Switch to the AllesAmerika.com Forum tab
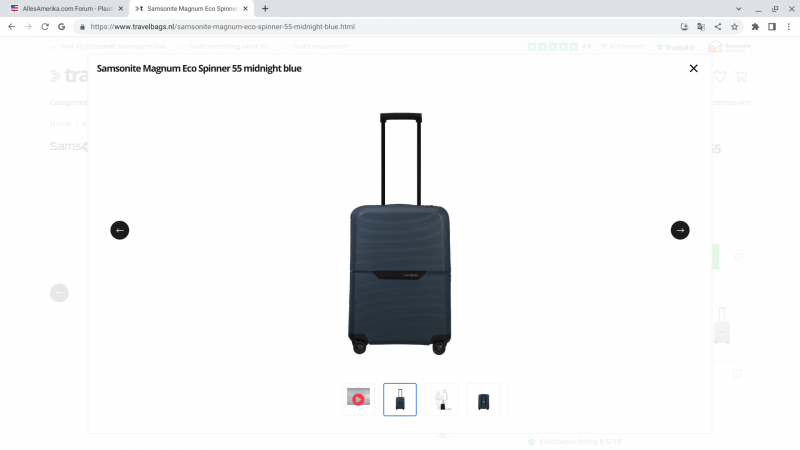Viewport: 800px width, 450px height. pos(65,8)
